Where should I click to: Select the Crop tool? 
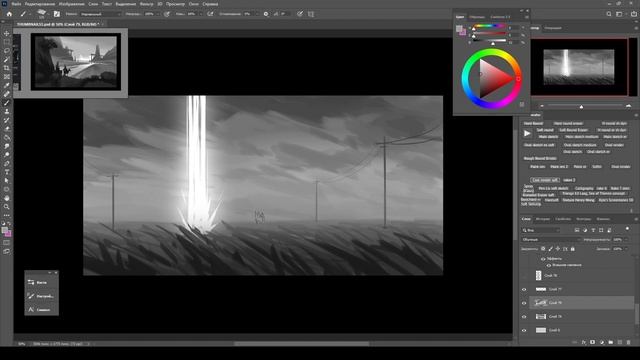coord(7,68)
